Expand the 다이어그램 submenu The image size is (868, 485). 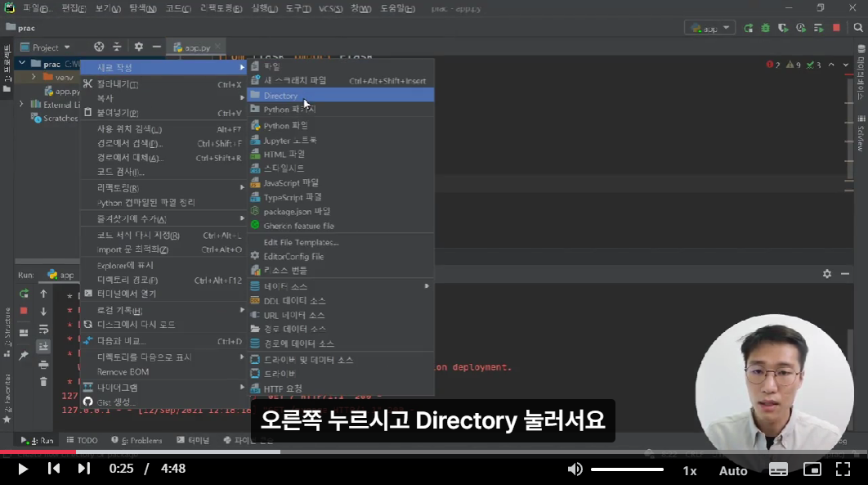(163, 388)
